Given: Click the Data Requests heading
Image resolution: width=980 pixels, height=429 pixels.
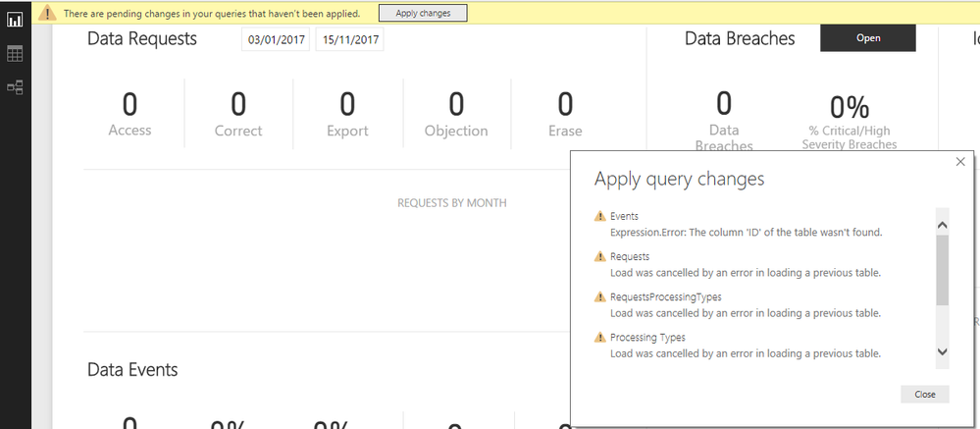Looking at the screenshot, I should pyautogui.click(x=142, y=38).
